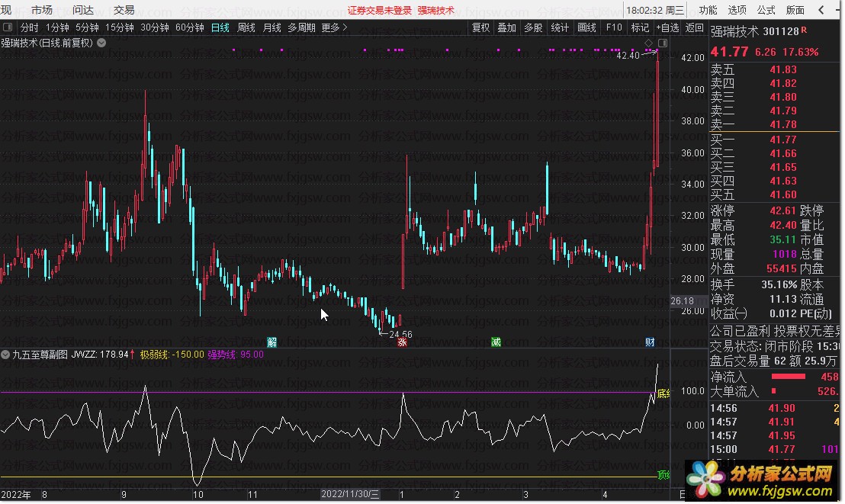Open the 公式 menu
The height and width of the screenshot is (504, 845).
(x=766, y=10)
